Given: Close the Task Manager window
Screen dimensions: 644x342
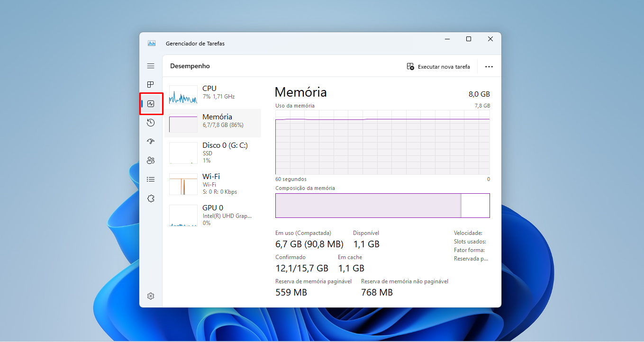Looking at the screenshot, I should 490,39.
